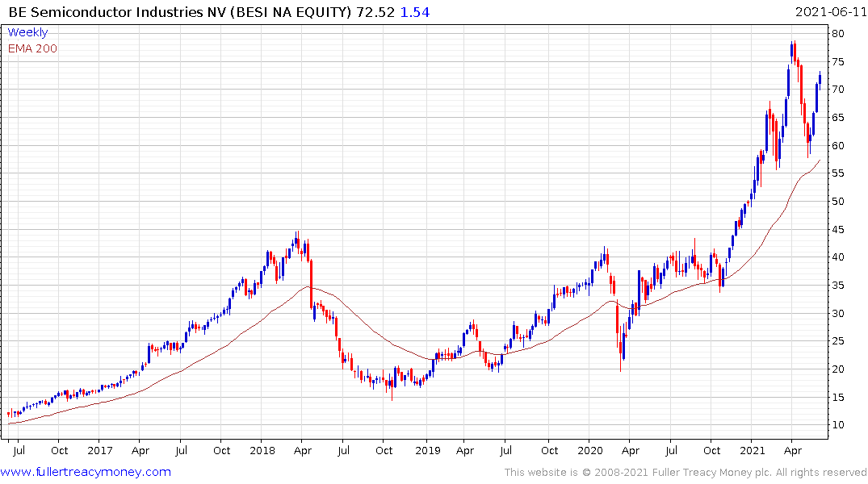Click the 25 price axis label

tap(838, 341)
